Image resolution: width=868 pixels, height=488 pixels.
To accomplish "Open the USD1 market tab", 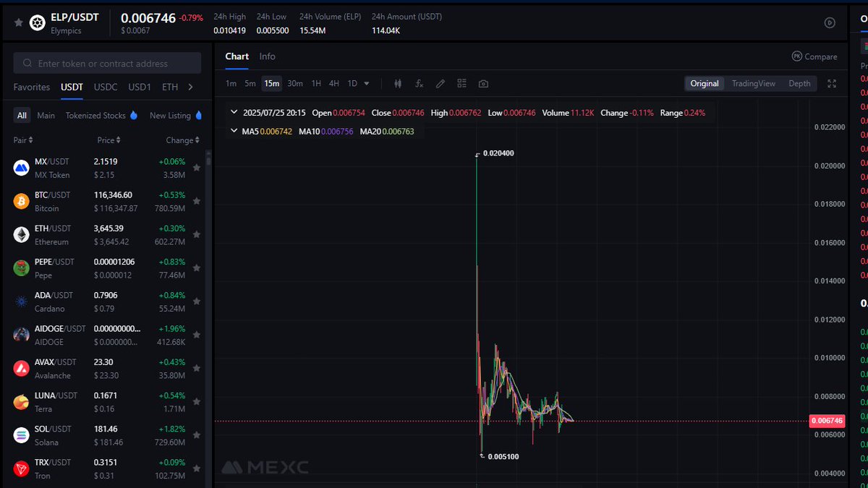I will [x=140, y=87].
